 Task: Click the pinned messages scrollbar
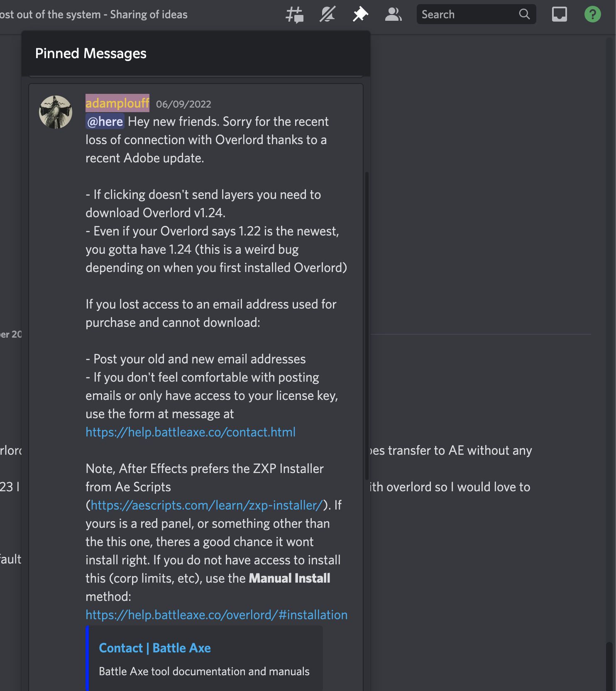click(367, 328)
